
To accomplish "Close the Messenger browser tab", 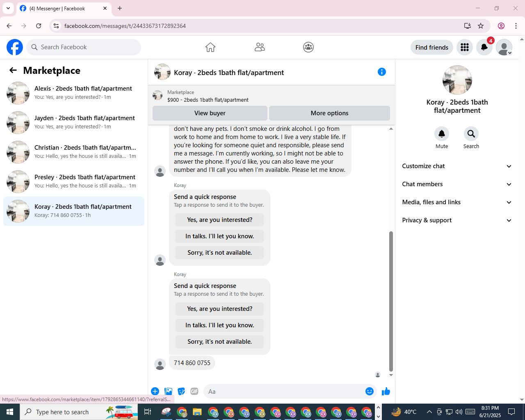I will pos(105,8).
